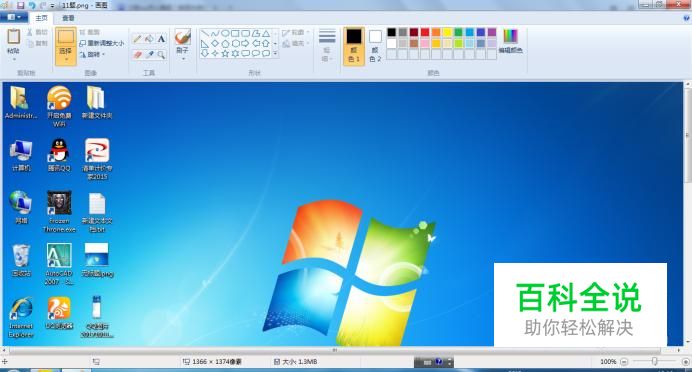Screen dimensions: 692x372
Task: Select the Eraser tool
Action: [137, 55]
